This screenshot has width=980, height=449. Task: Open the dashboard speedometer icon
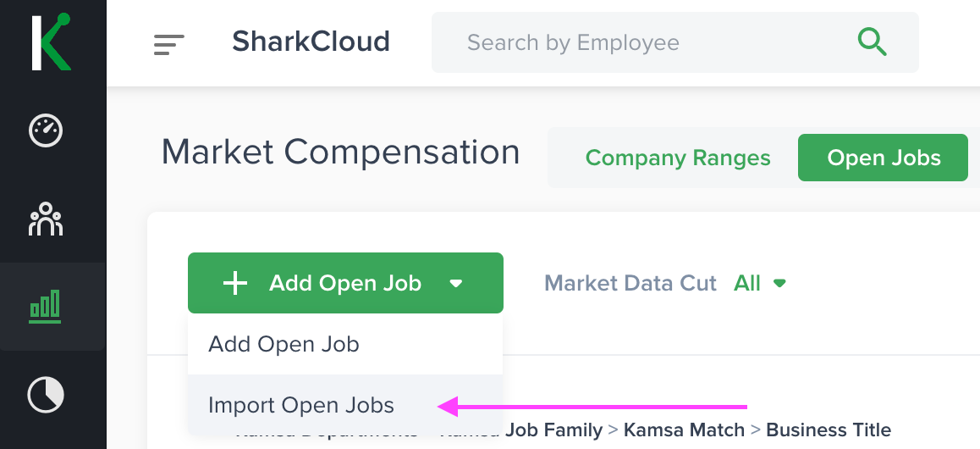tap(46, 130)
